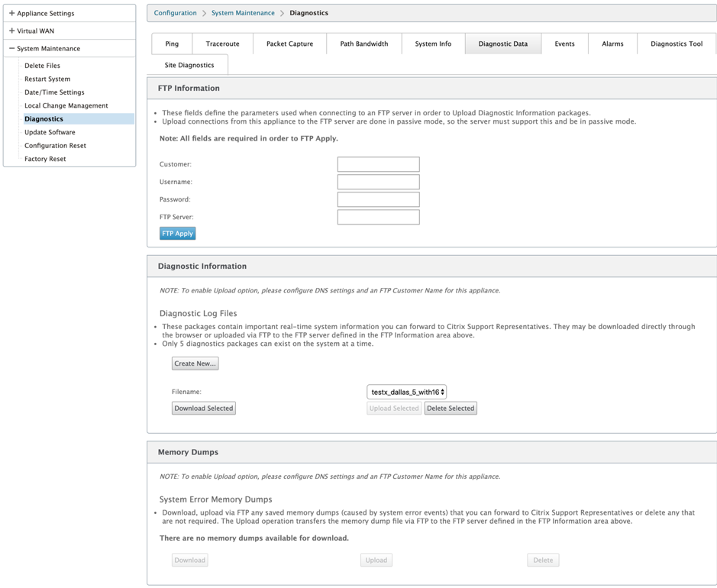This screenshot has width=717, height=588.
Task: Open the Path Bandwidth tab
Action: (364, 44)
